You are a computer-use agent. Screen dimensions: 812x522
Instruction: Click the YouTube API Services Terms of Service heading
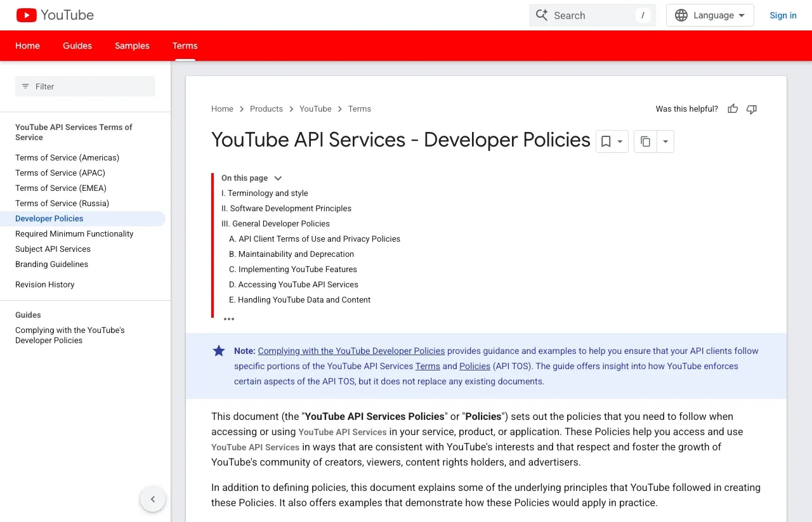[x=74, y=133]
